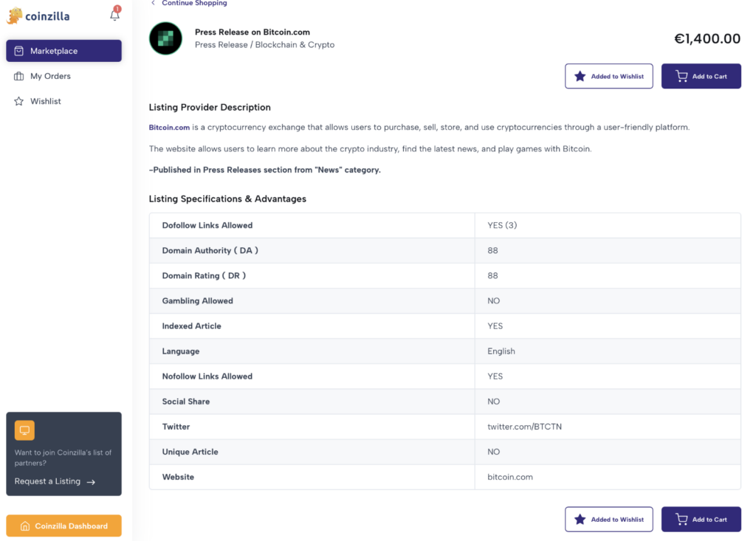The width and height of the screenshot is (756, 541).
Task: Click the Bitcoin.com listing logo thumbnail
Action: tap(165, 38)
